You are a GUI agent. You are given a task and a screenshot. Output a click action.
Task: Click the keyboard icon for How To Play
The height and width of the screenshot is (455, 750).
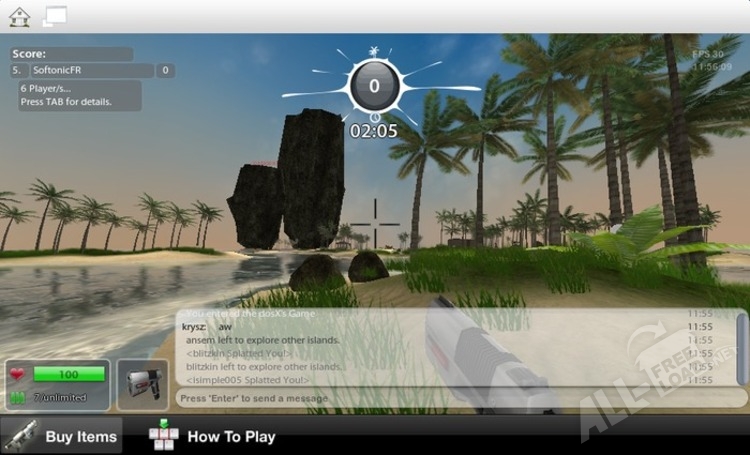pyautogui.click(x=162, y=436)
